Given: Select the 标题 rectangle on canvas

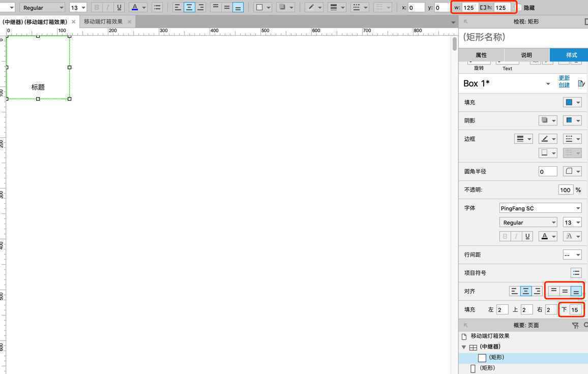Looking at the screenshot, I should coord(38,68).
